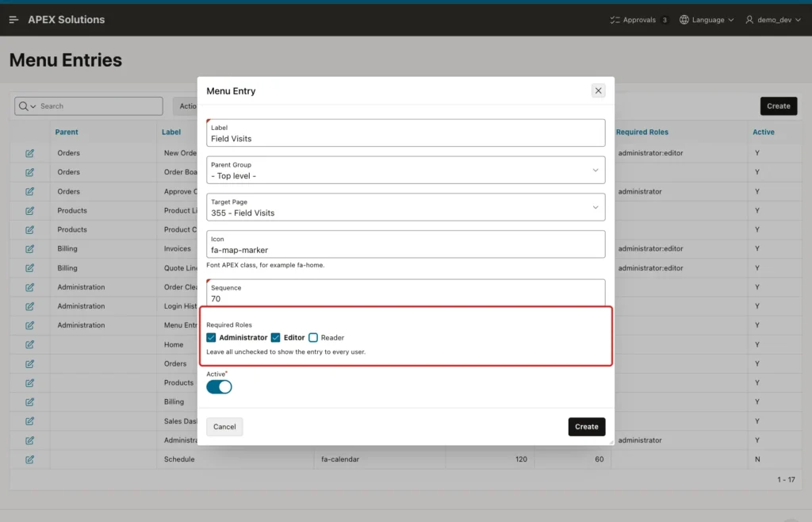The width and height of the screenshot is (812, 522).
Task: Edit the Orders Approve row
Action: [x=29, y=192]
